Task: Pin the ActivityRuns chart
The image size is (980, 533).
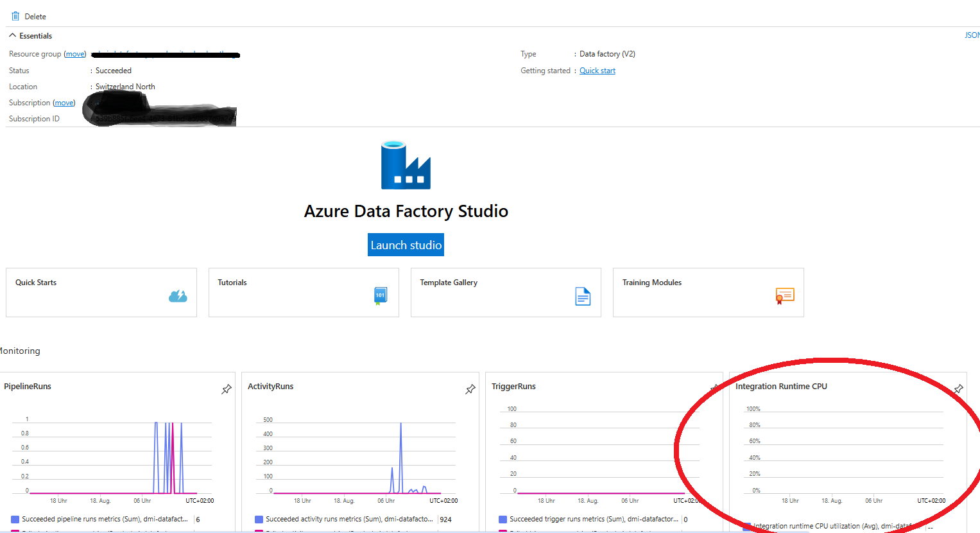Action: click(470, 389)
